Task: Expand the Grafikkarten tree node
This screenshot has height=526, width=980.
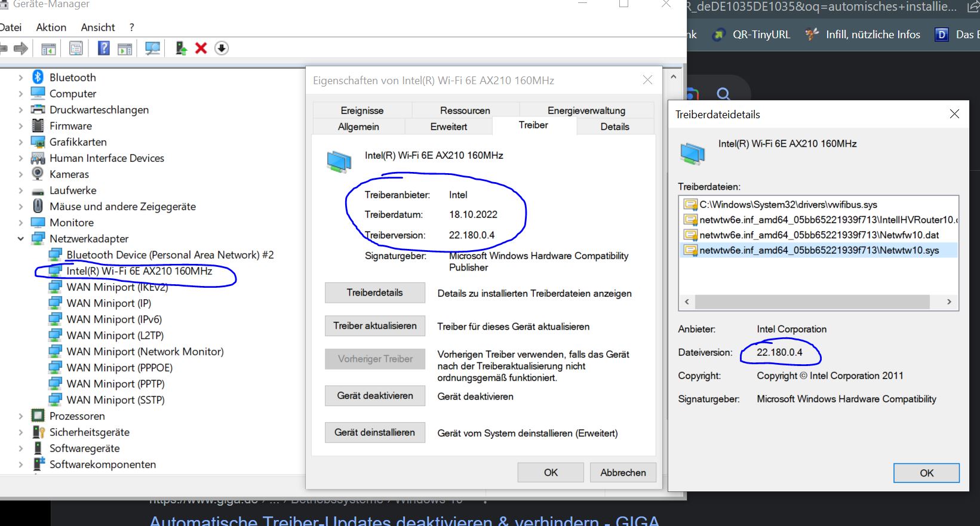Action: pos(20,142)
